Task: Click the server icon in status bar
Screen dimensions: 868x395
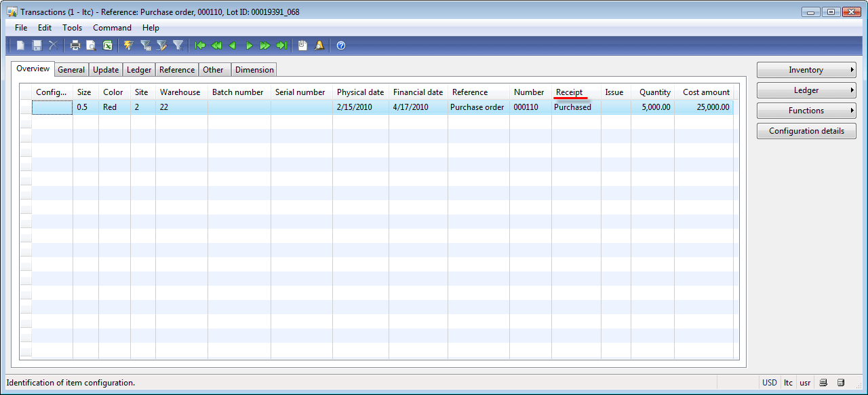Action: click(841, 383)
